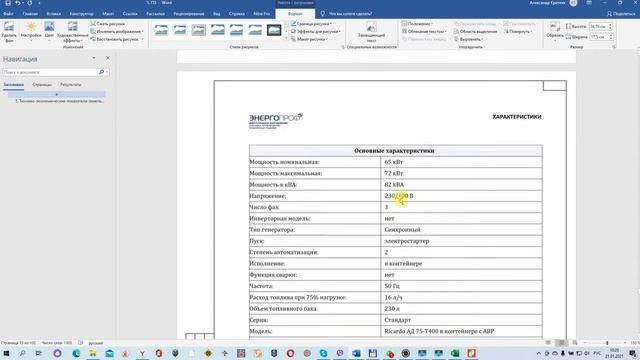
Task: Click the zoom slider in status bar
Action: pos(607,343)
